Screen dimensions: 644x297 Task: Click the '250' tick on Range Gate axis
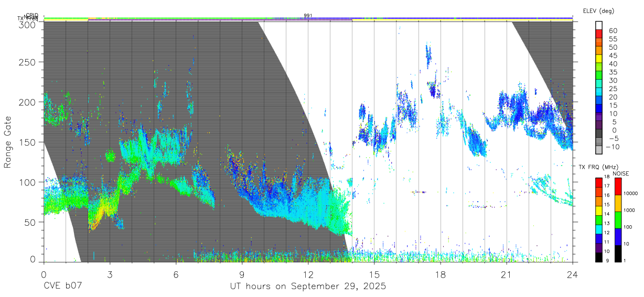(28, 62)
